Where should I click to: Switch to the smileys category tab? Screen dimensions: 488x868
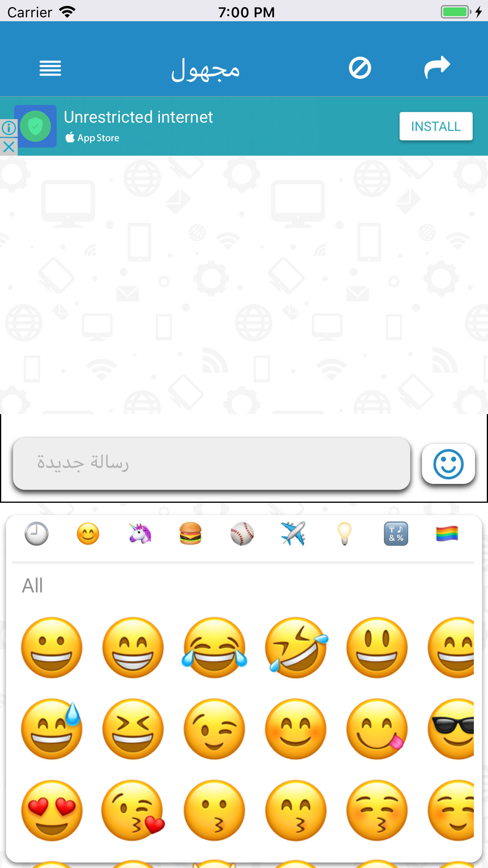(88, 534)
